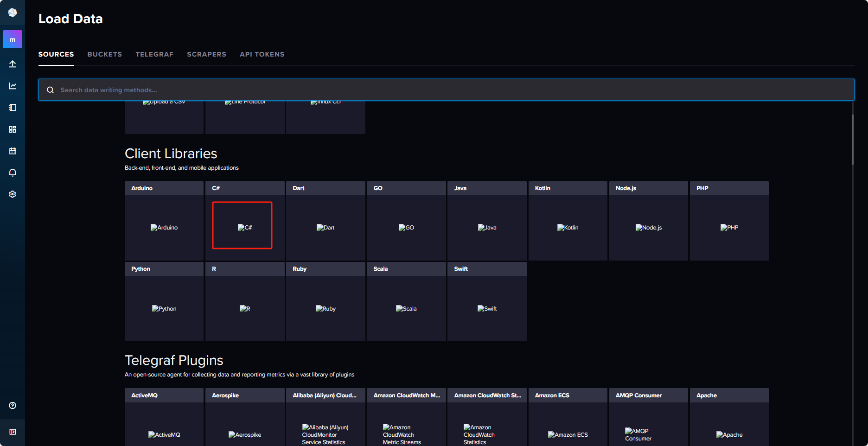
Task: Open the Apache Telegraf plugin card
Action: click(x=729, y=417)
